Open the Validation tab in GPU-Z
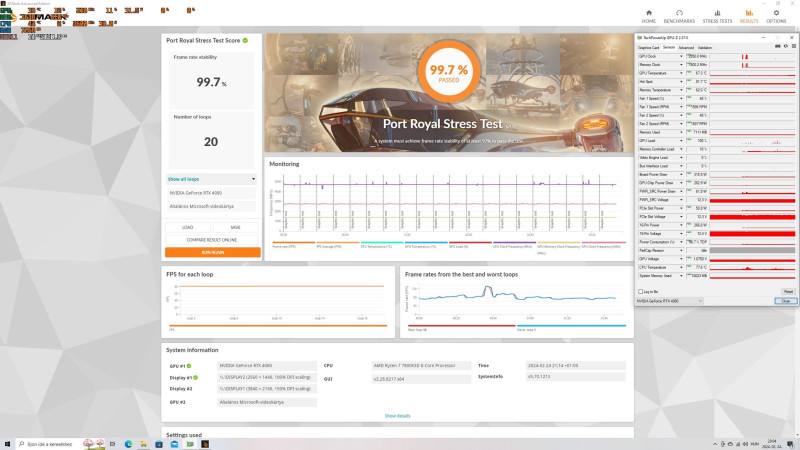The image size is (800, 450). click(705, 47)
